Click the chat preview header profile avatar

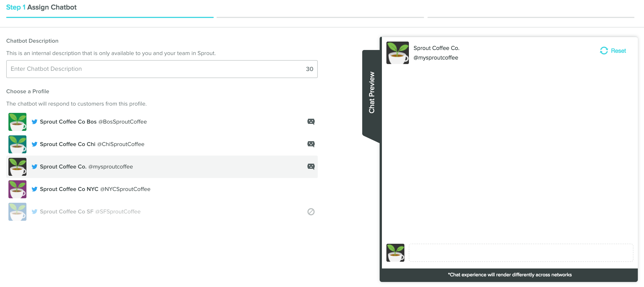[398, 53]
